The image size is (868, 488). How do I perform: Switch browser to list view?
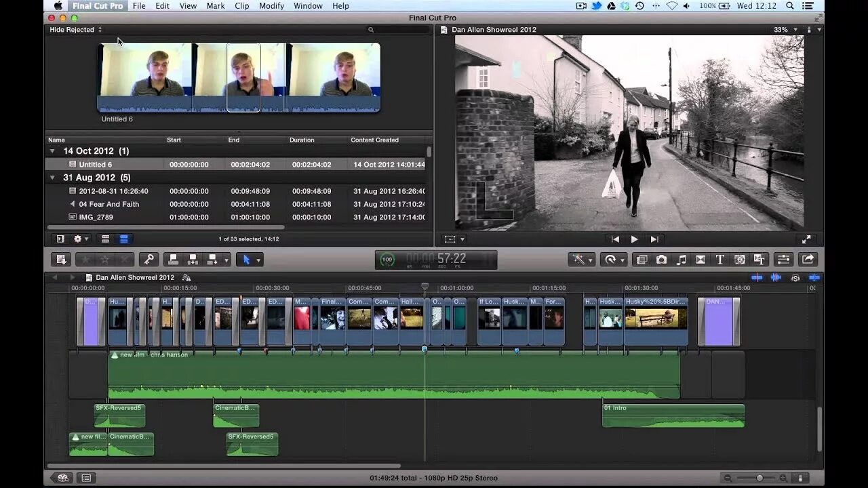(123, 239)
